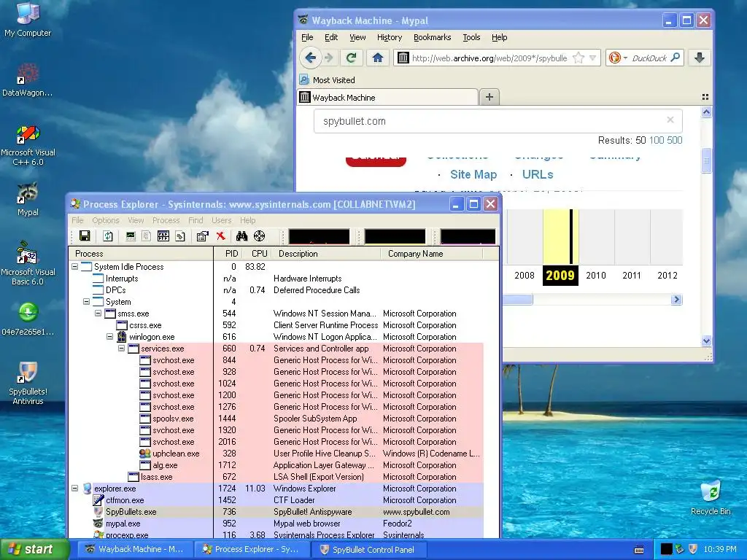Select SpyBullets.exe process row
Screen dimensions: 747x560
(x=276, y=512)
